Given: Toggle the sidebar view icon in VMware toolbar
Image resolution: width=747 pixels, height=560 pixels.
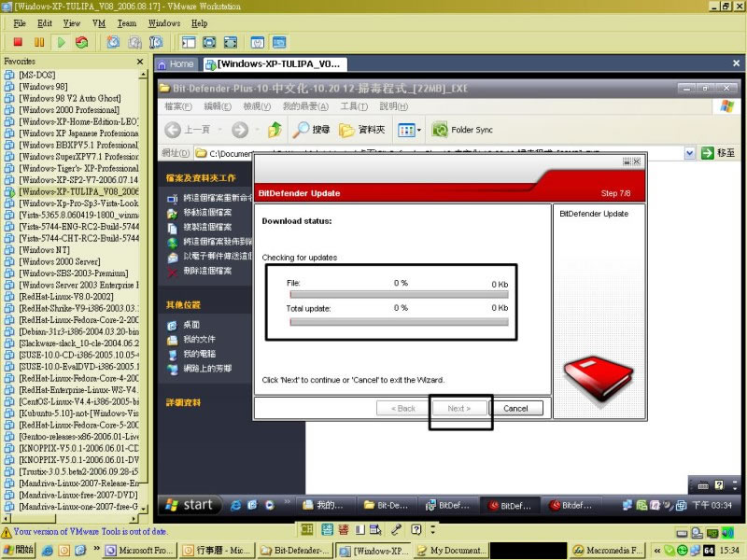Looking at the screenshot, I should [x=189, y=42].
